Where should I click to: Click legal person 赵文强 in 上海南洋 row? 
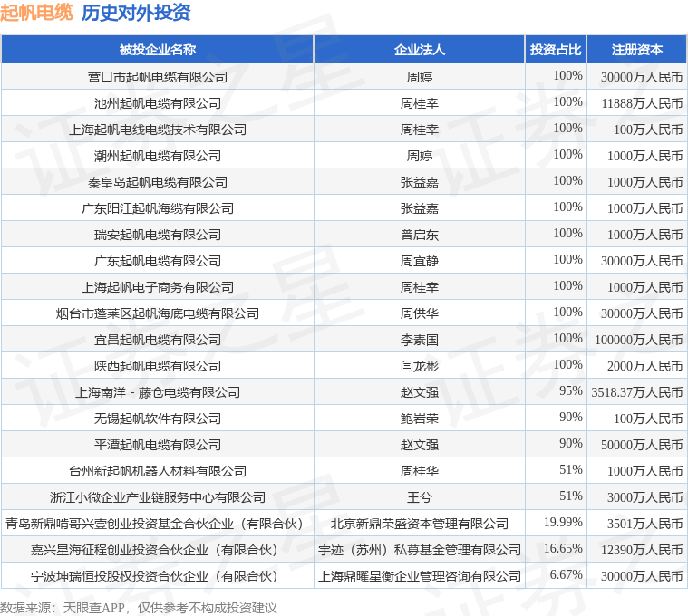(420, 392)
